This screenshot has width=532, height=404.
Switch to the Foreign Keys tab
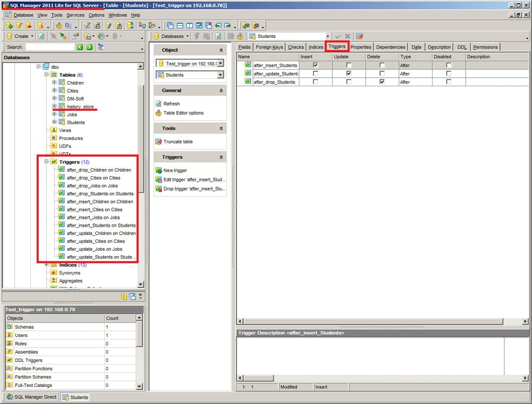[x=269, y=47]
